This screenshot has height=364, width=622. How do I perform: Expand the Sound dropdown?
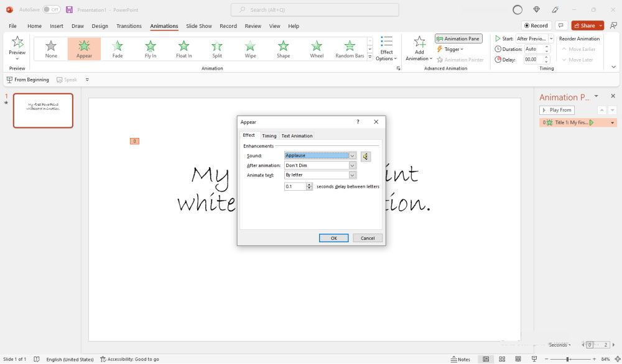(x=352, y=156)
